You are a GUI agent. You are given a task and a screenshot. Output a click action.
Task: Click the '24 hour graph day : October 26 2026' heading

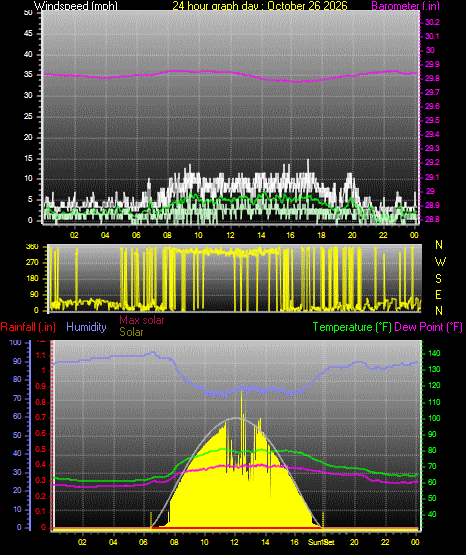260,6
